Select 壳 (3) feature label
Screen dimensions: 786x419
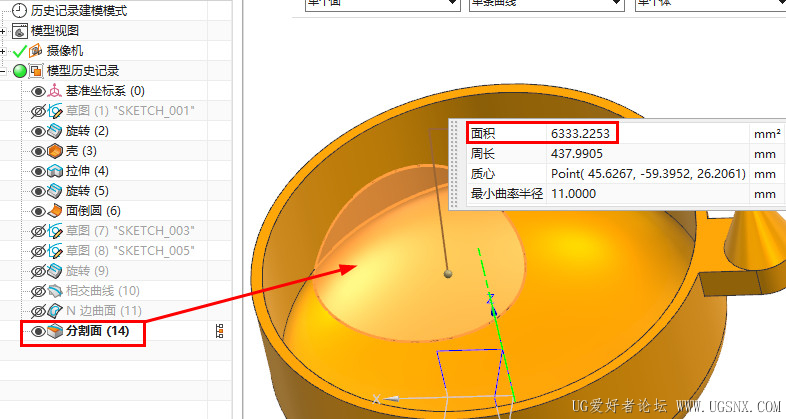click(x=81, y=151)
